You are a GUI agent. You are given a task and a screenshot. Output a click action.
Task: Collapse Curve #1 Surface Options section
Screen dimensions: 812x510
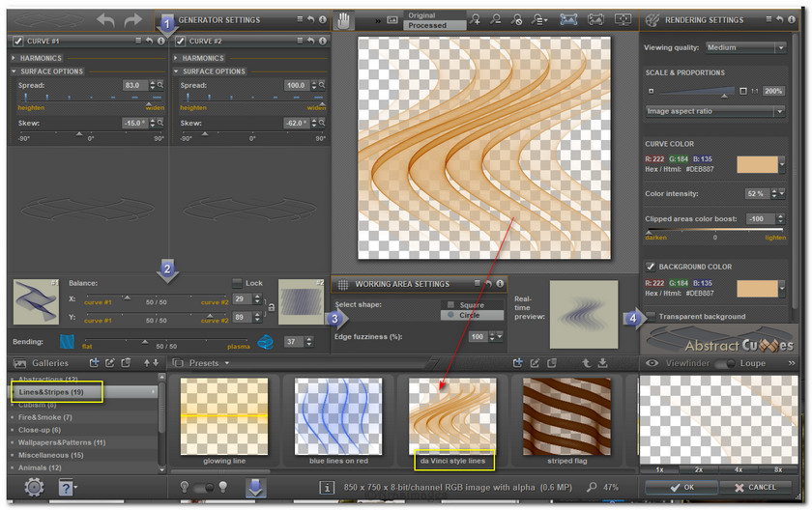(14, 71)
